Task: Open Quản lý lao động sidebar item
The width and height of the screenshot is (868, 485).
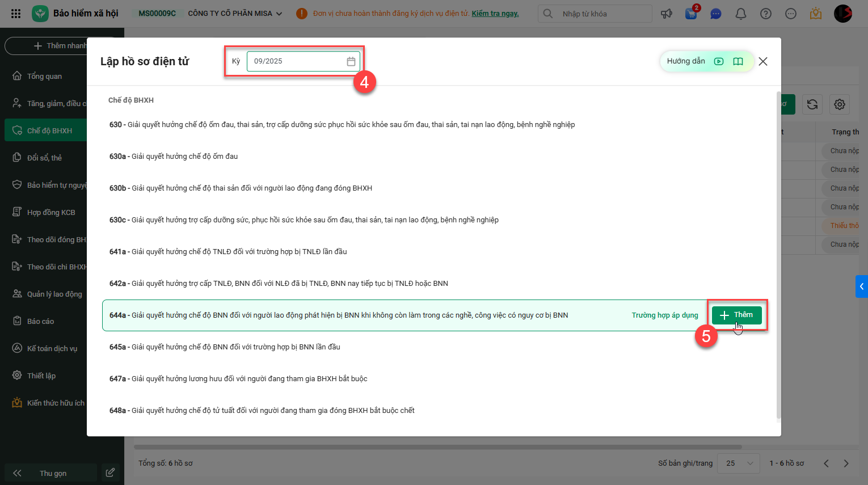Action: pyautogui.click(x=45, y=294)
